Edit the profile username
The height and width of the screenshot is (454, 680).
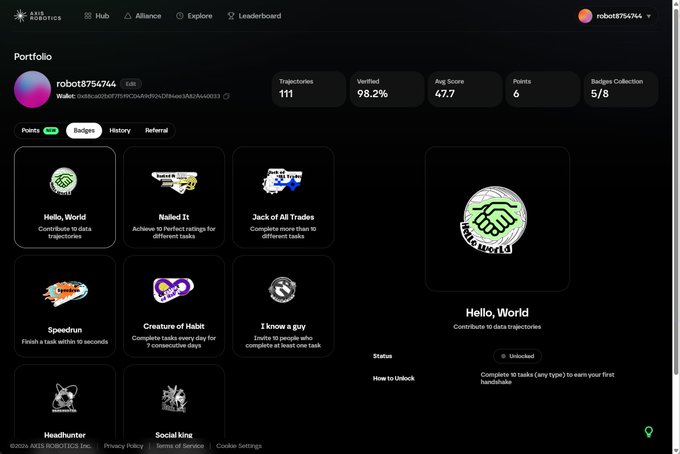coord(131,84)
